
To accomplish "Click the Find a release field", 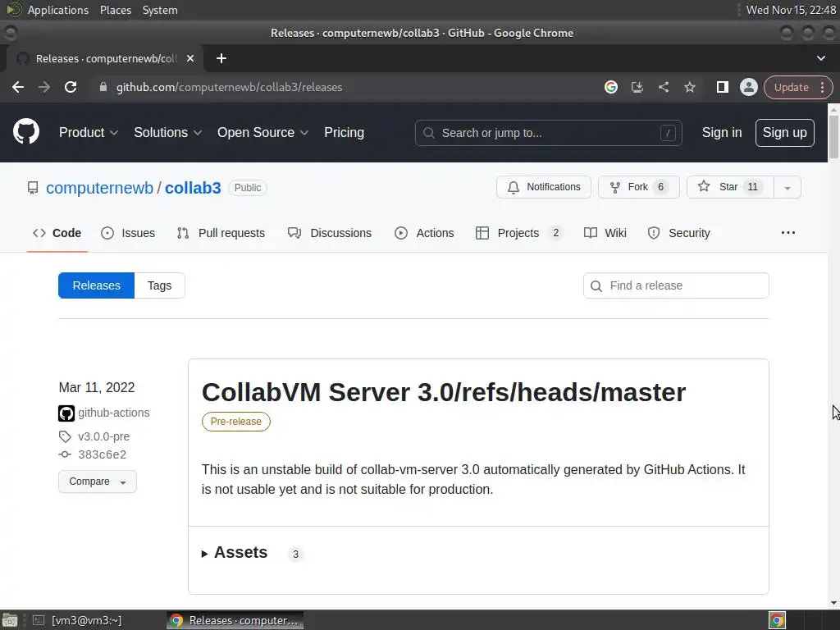I will [676, 285].
